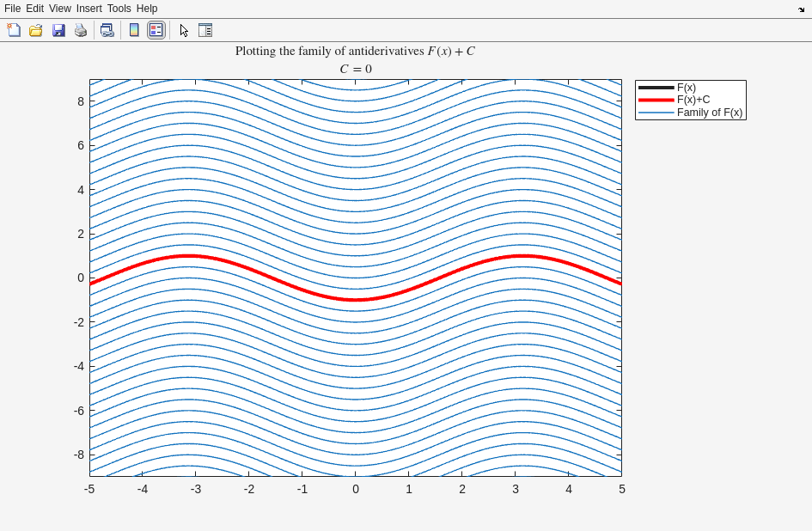Screen dimensions: 812x531
Task: Toggle the Insert Legend toolbar button
Action: click(156, 30)
